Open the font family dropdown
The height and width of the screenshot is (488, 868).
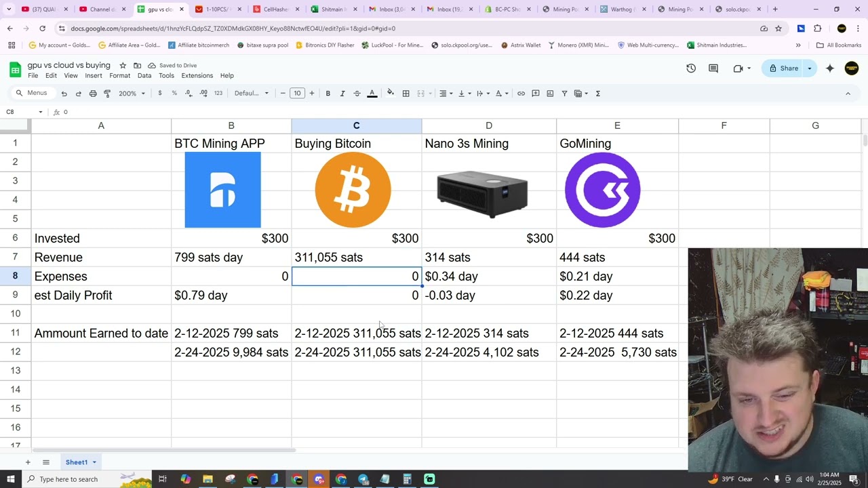[252, 94]
